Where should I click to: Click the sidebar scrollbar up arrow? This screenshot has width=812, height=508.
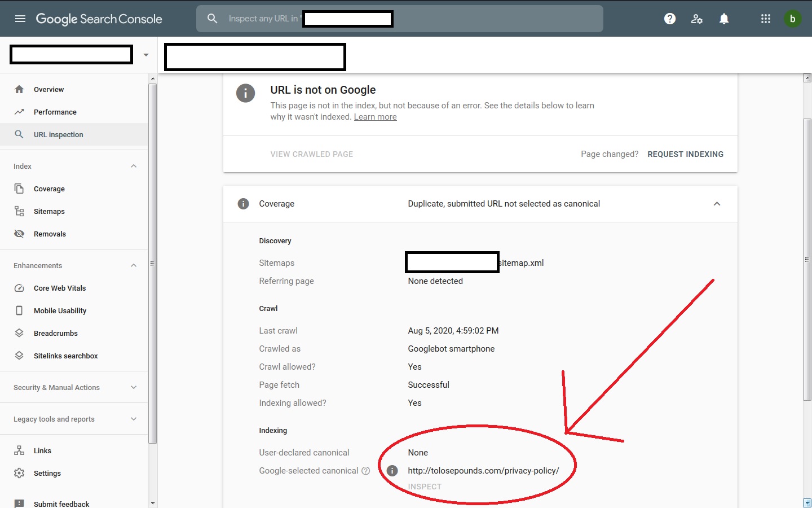click(152, 78)
